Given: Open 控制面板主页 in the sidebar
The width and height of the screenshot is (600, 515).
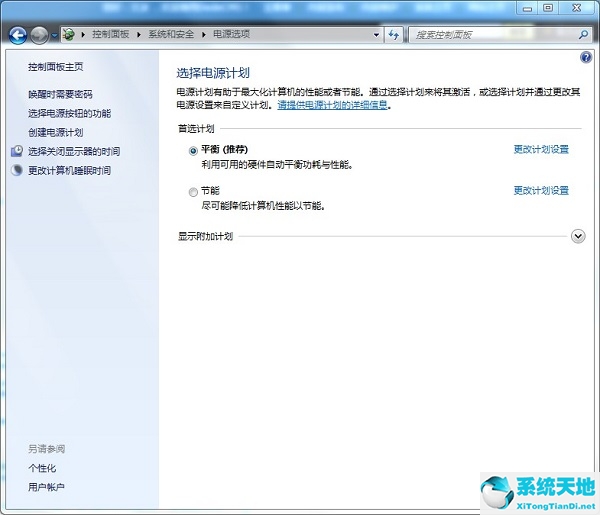Looking at the screenshot, I should tap(55, 67).
